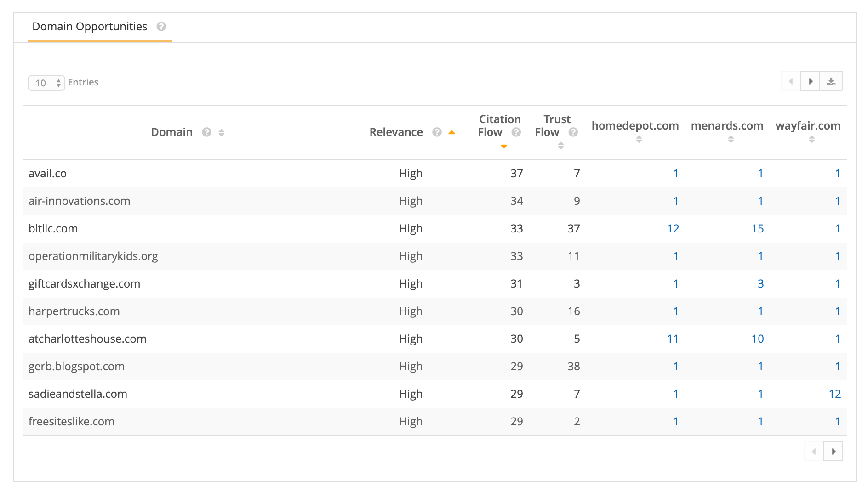Click Citation Flow value 31 for giftcardsxchange.com
Screen dimensions: 868x497
coord(517,284)
